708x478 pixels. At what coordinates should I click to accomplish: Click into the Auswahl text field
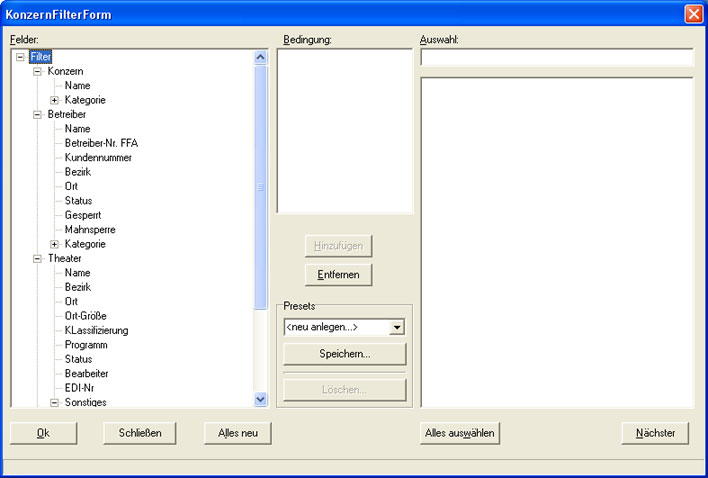coord(556,58)
